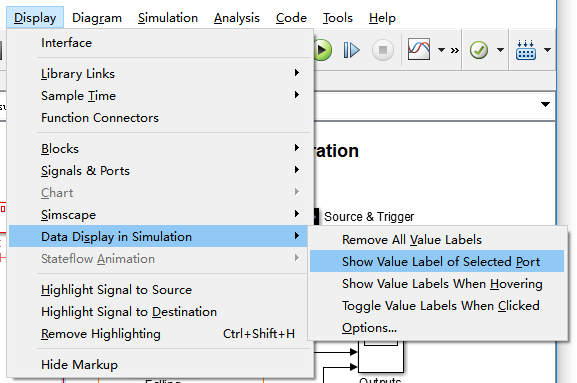Screen dimensions: 577x383
Task: Click the Build Model icon
Action: pyautogui.click(x=526, y=50)
